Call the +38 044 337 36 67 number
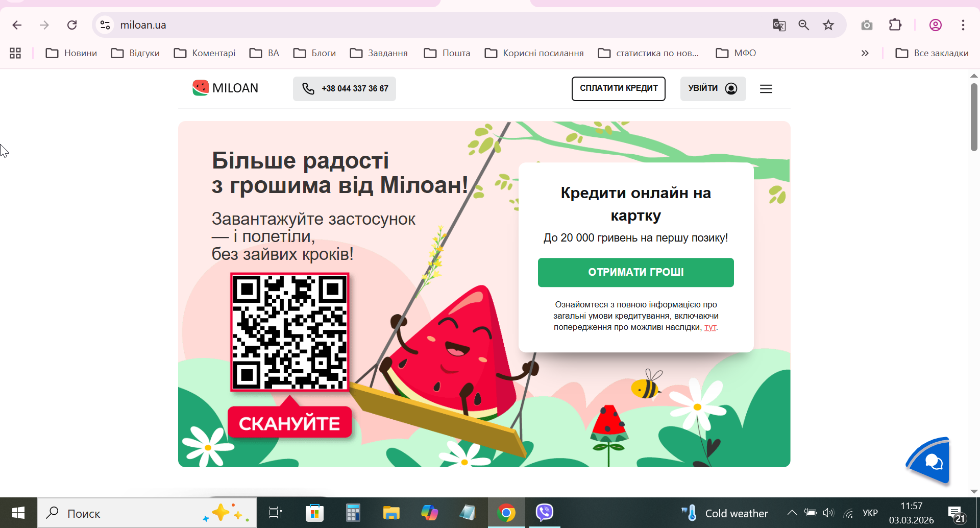 (x=345, y=88)
